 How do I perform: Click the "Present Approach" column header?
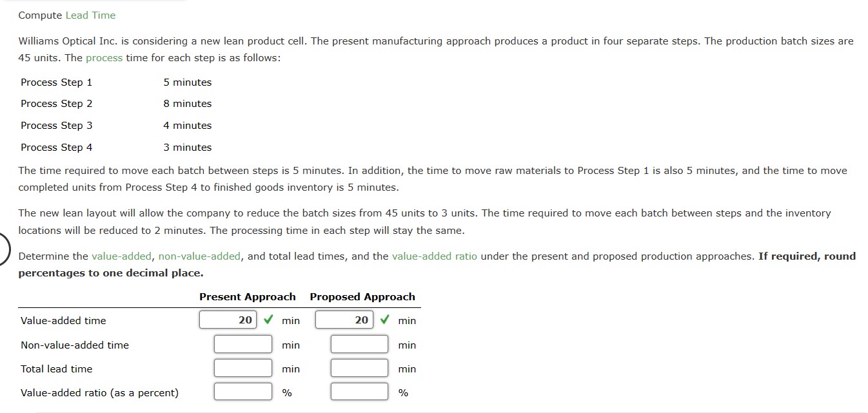(247, 296)
